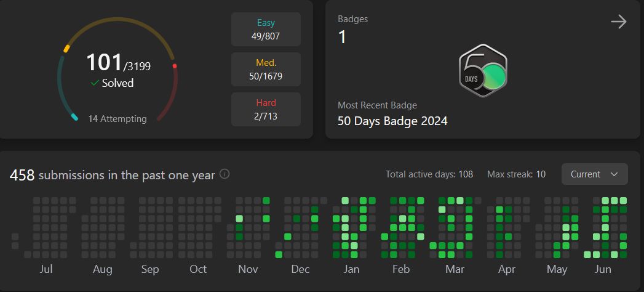Click the Jun month label in heatmap

(603, 269)
